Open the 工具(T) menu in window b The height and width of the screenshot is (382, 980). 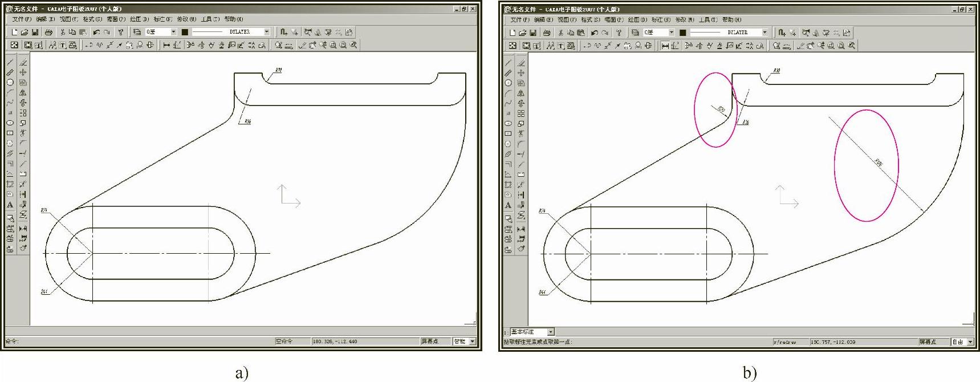pos(708,20)
